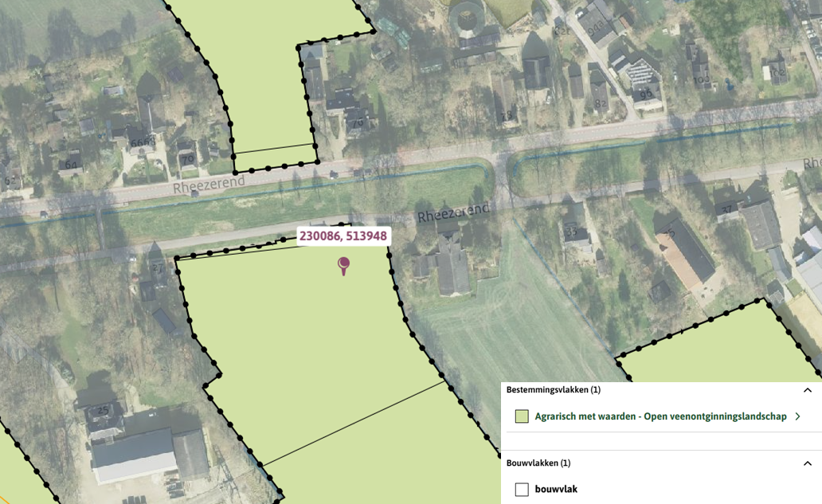The height and width of the screenshot is (504, 822).
Task: Click the green Agrarisch legend swatch
Action: pos(522,416)
